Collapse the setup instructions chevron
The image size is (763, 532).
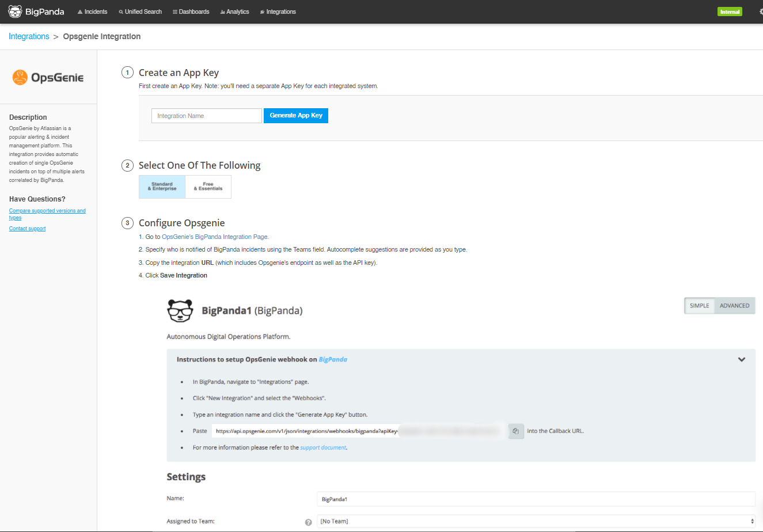tap(742, 359)
